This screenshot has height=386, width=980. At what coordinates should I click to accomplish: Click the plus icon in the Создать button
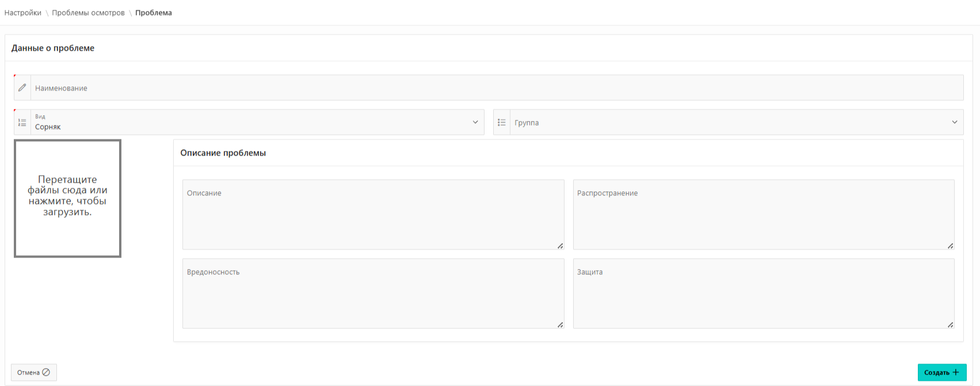click(956, 373)
